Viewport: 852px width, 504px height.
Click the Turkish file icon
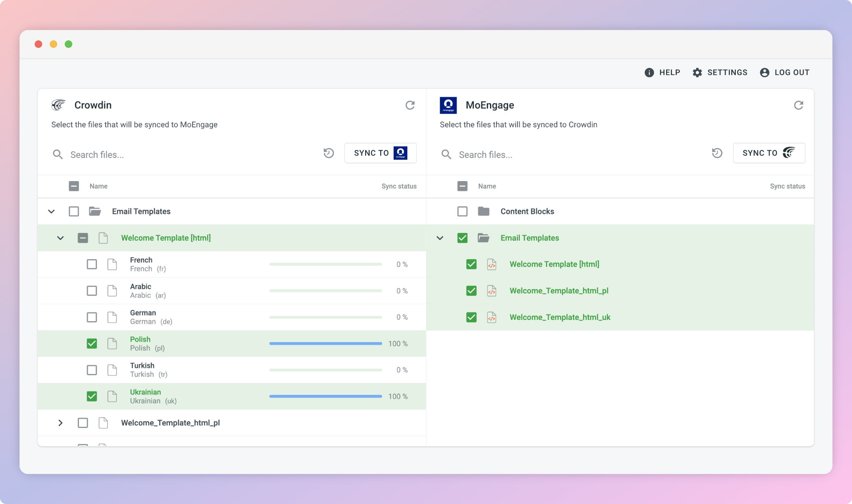coord(112,370)
